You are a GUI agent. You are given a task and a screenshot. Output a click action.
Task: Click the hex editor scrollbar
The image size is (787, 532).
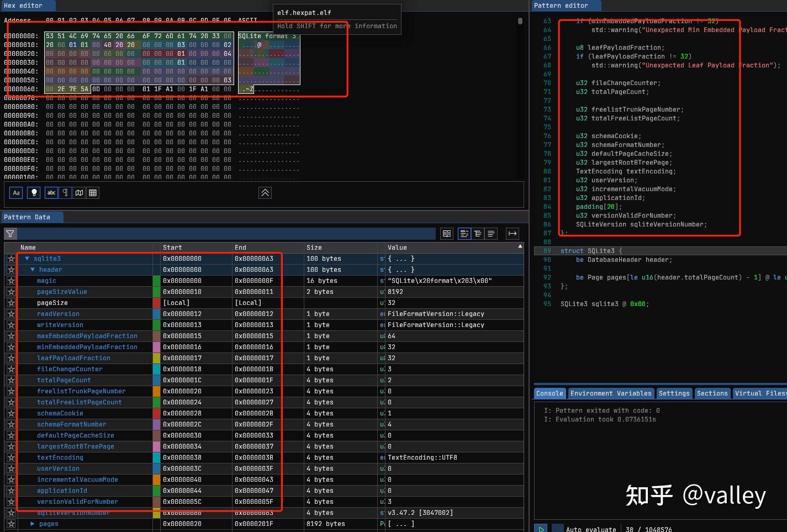pos(519,22)
